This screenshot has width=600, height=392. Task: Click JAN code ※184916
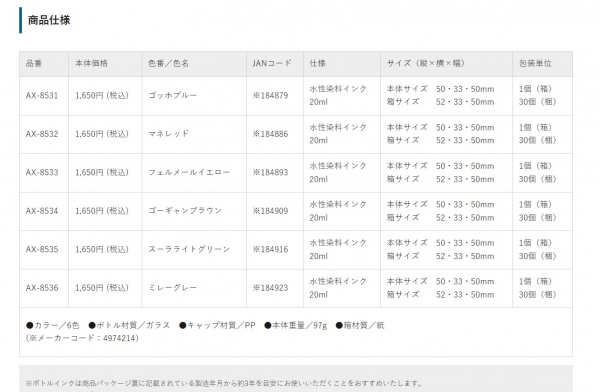270,249
